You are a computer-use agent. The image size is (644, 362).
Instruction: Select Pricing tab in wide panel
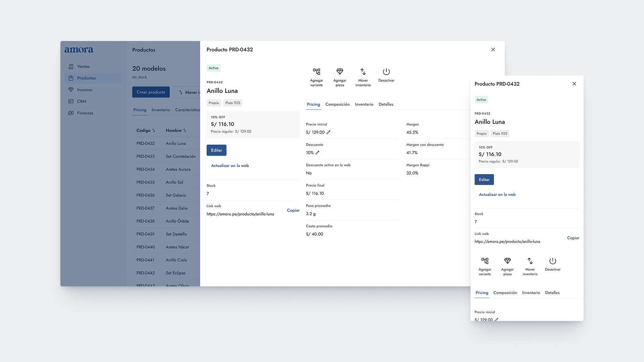pos(314,105)
